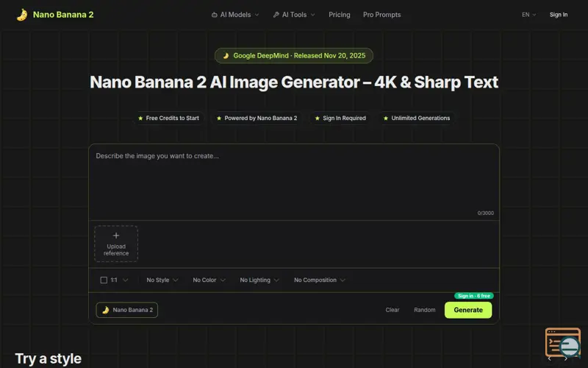Click the robot icon beside AI Models
Image resolution: width=588 pixels, height=368 pixels.
[x=214, y=15]
